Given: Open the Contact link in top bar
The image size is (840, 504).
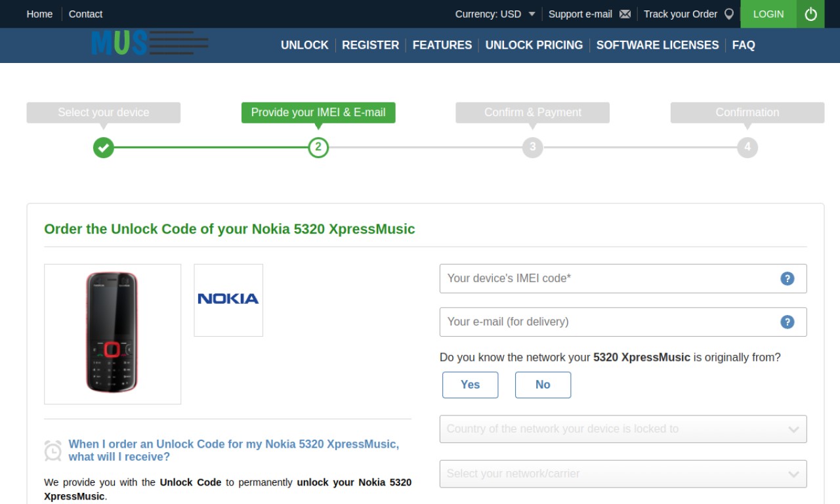Looking at the screenshot, I should (85, 14).
